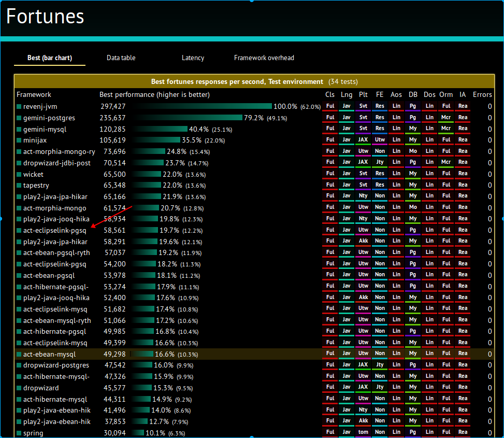Click the act-morphia-mongo-ry framework name
The height and width of the screenshot is (438, 504).
[59, 151]
